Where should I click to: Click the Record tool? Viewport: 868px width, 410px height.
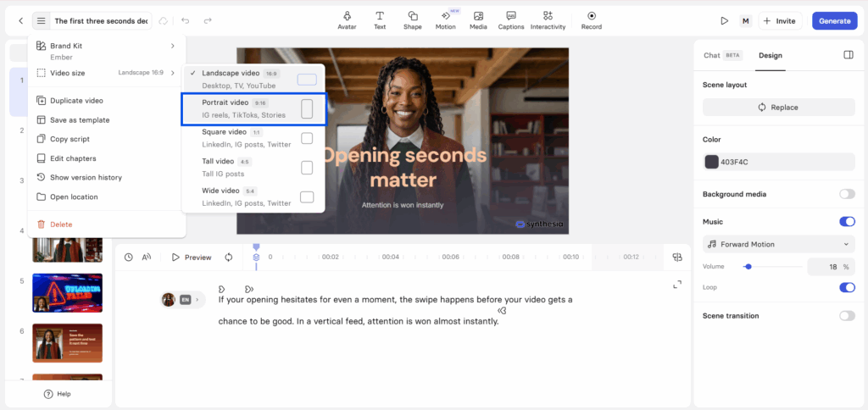(591, 20)
